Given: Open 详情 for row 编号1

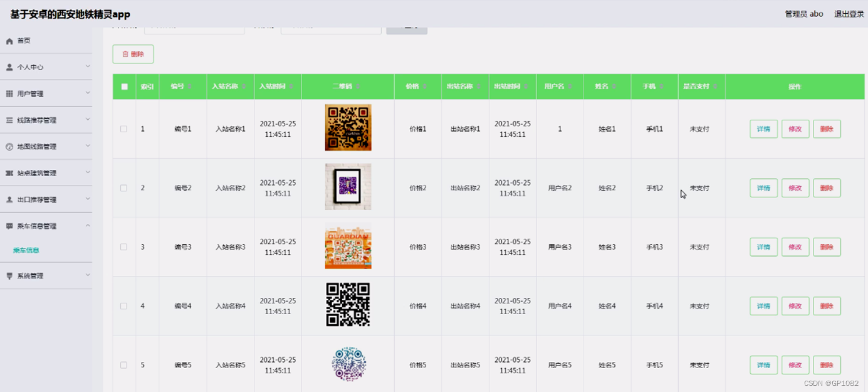Looking at the screenshot, I should click(763, 129).
